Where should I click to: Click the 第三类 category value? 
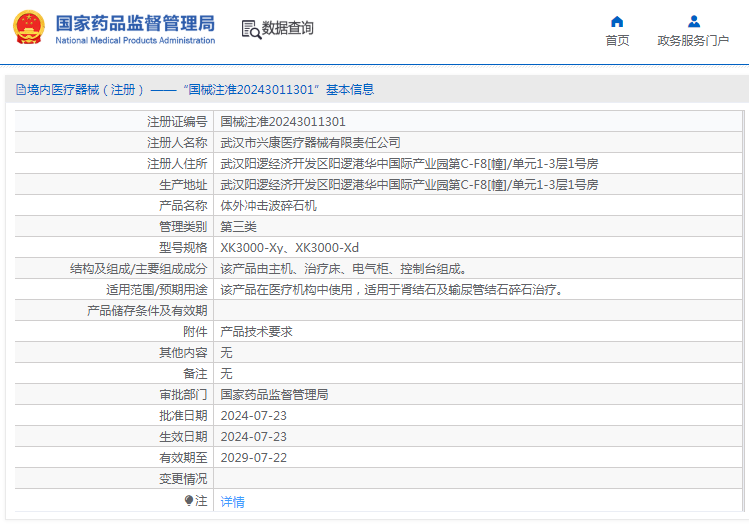(x=238, y=227)
